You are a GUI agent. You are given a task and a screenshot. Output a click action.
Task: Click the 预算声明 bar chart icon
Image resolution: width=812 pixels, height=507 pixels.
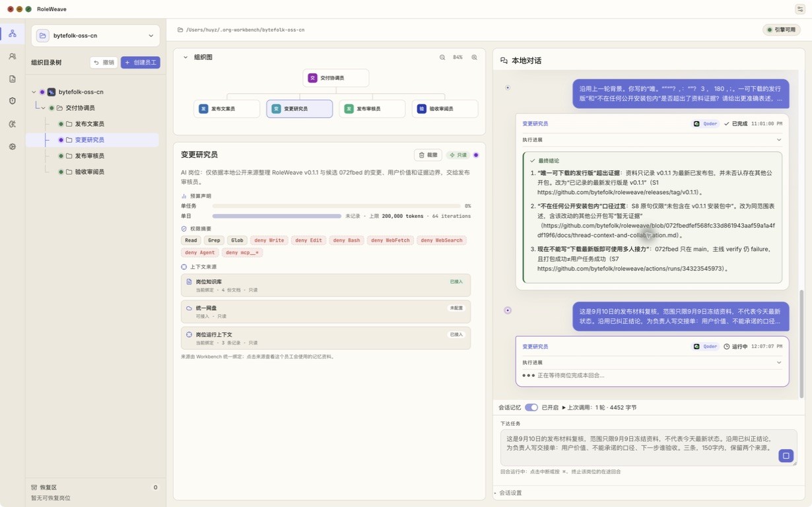click(184, 196)
